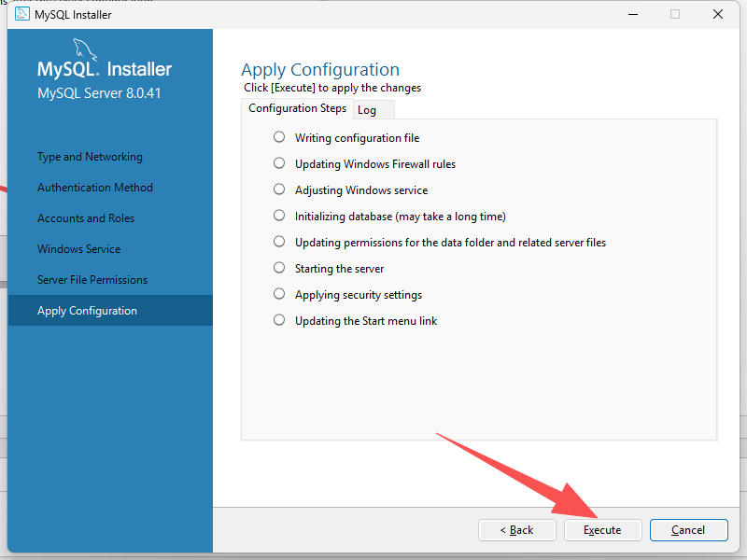747x560 pixels.
Task: Select the Updating Windows Firewall rules indicator
Action: 279,163
